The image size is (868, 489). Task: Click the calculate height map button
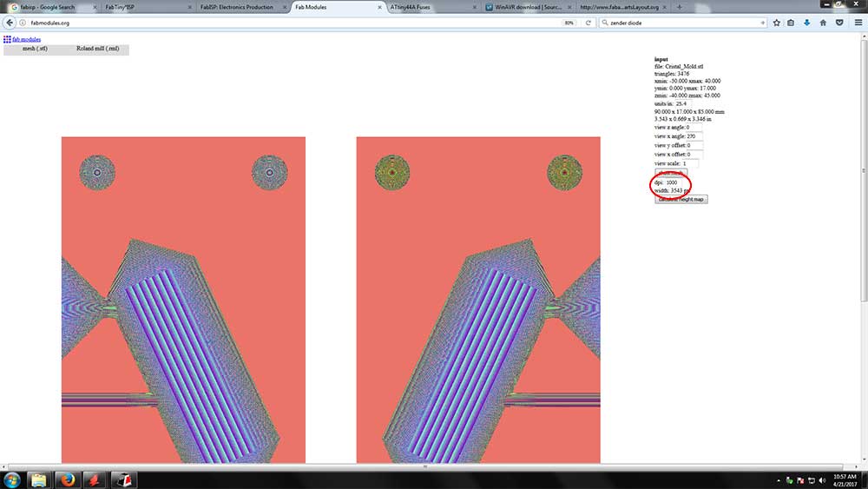point(681,199)
